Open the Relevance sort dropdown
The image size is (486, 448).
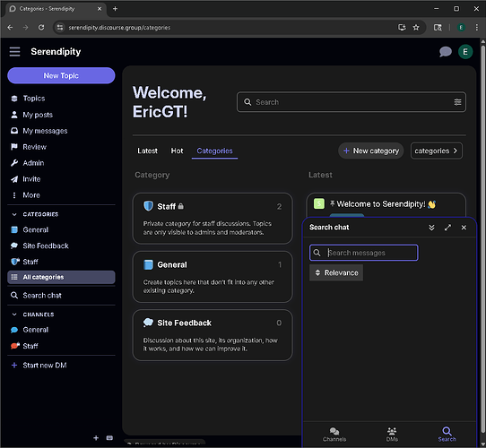click(x=336, y=272)
